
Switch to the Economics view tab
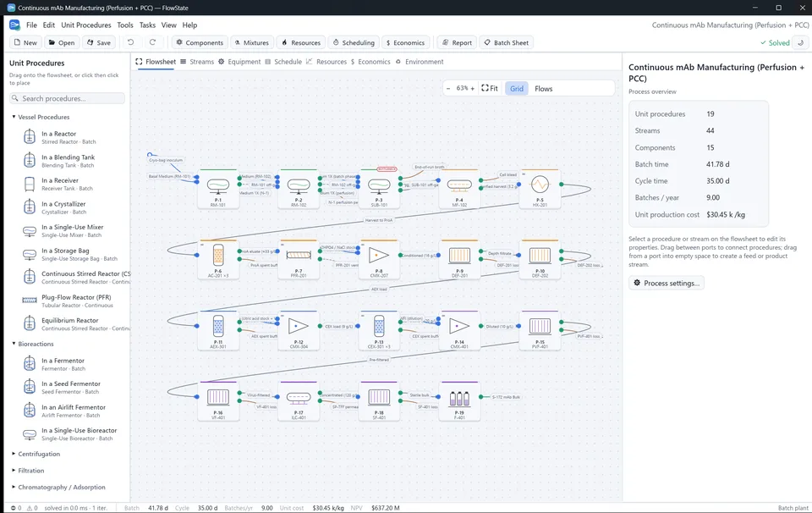click(x=370, y=62)
